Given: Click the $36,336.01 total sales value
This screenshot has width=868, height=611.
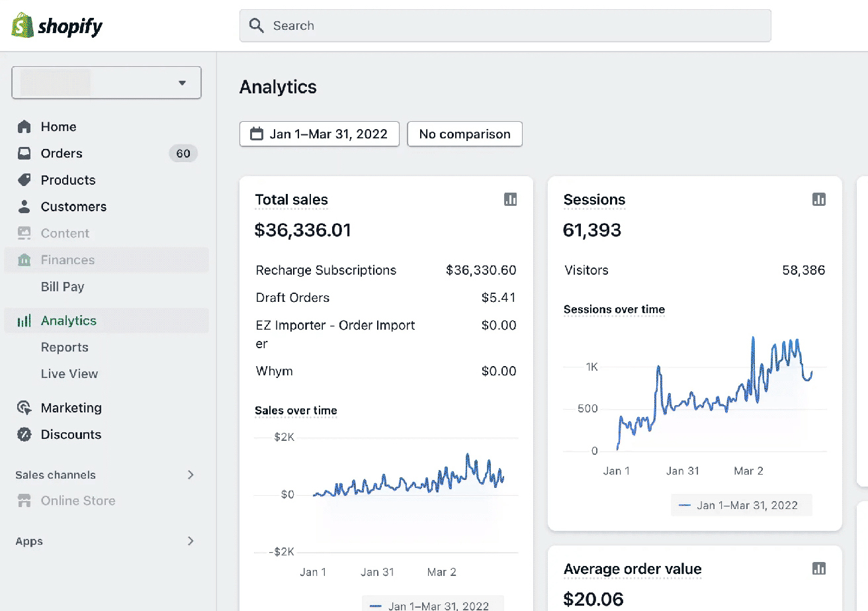Looking at the screenshot, I should 303,230.
